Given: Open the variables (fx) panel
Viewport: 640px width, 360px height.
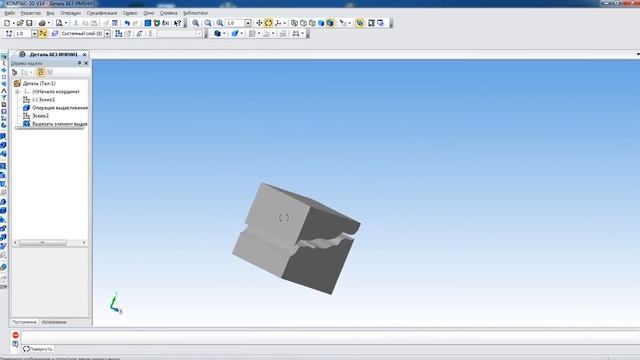Looking at the screenshot, I should click(x=166, y=23).
